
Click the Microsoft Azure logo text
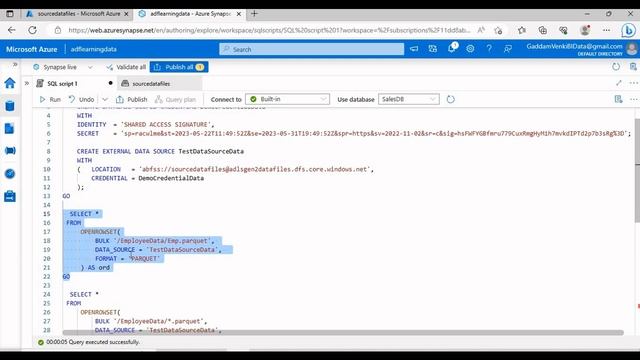[31, 49]
